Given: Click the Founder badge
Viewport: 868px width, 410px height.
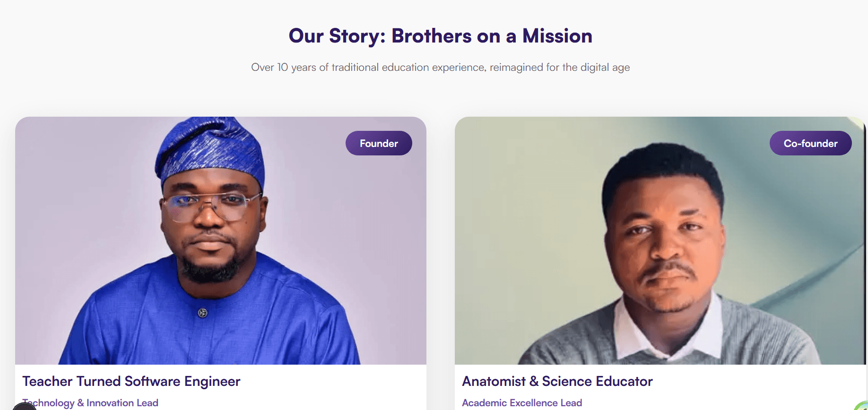Looking at the screenshot, I should tap(379, 143).
